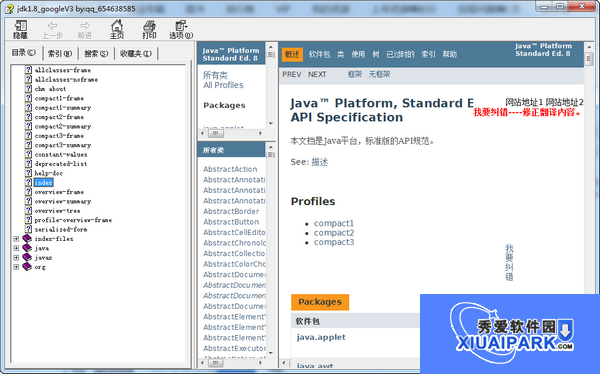The width and height of the screenshot is (600, 374).
Task: Click the 网站地址2 link
Action: tap(564, 102)
